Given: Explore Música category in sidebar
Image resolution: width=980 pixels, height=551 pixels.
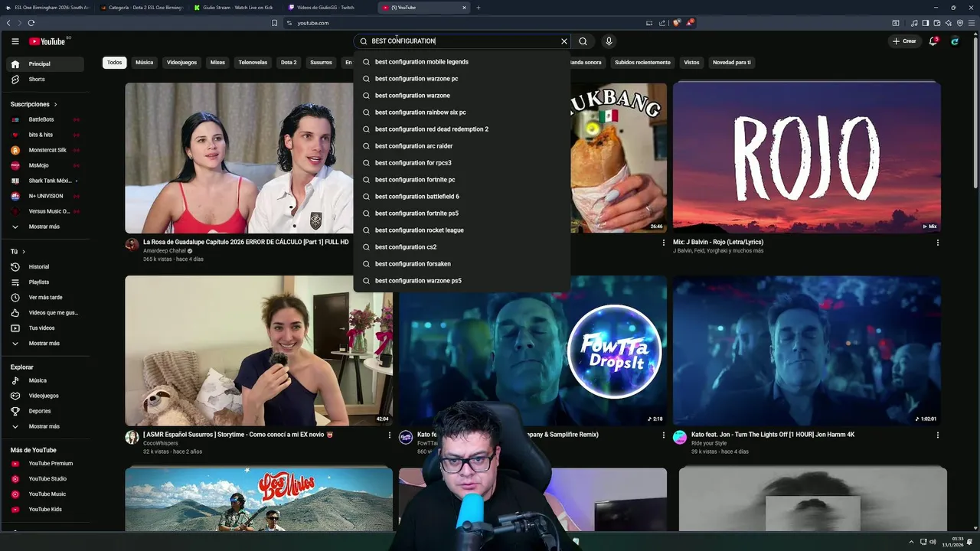Looking at the screenshot, I should 46,380.
